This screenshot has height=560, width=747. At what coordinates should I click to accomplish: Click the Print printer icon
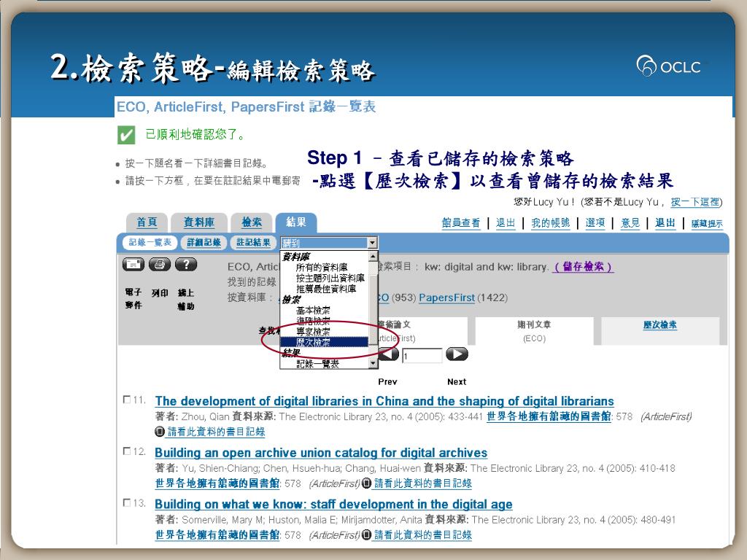pyautogui.click(x=160, y=264)
